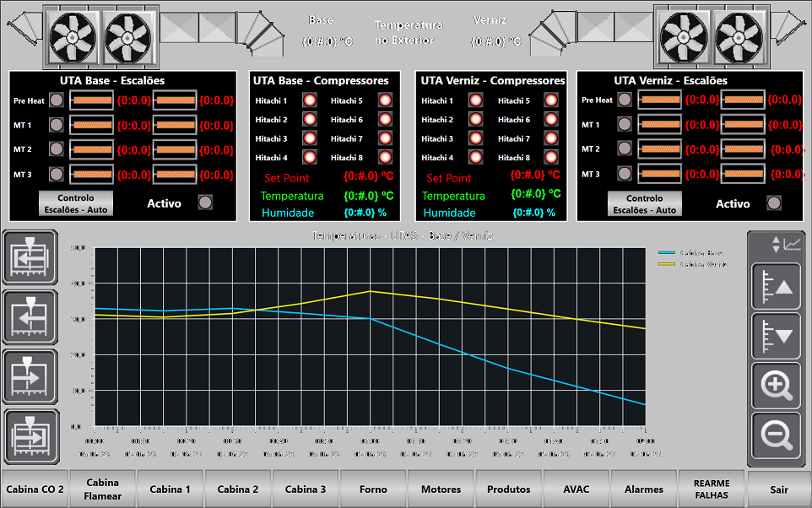
Task: Click the Hitachi 1 lamp in UTA Base Compressores
Action: click(310, 100)
